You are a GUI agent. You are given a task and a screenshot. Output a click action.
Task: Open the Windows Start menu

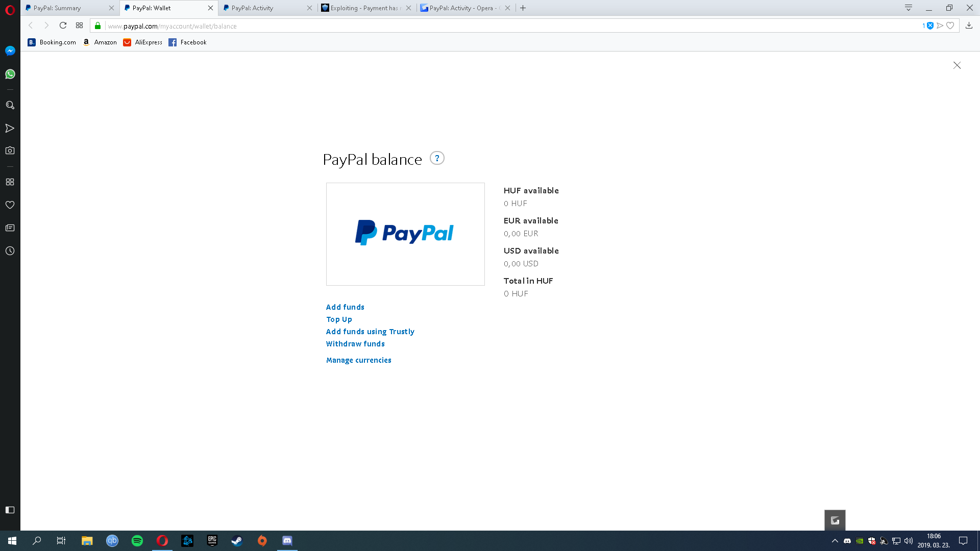(12, 541)
